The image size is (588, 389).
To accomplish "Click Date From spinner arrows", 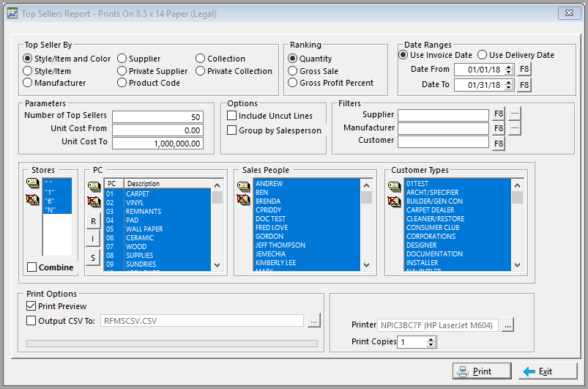I will tap(508, 70).
